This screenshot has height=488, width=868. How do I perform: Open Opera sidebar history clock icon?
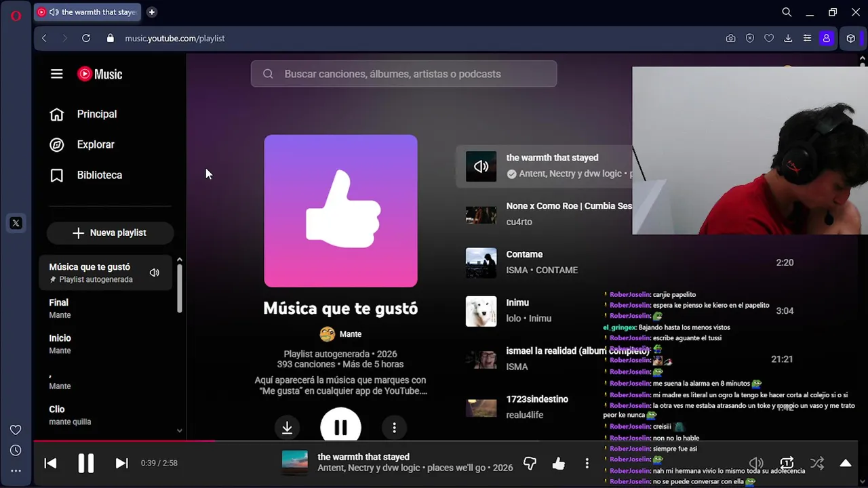tap(16, 450)
